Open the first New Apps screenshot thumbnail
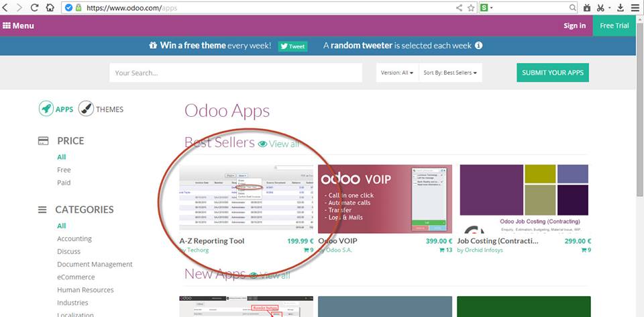This screenshot has height=317, width=644. (246, 306)
